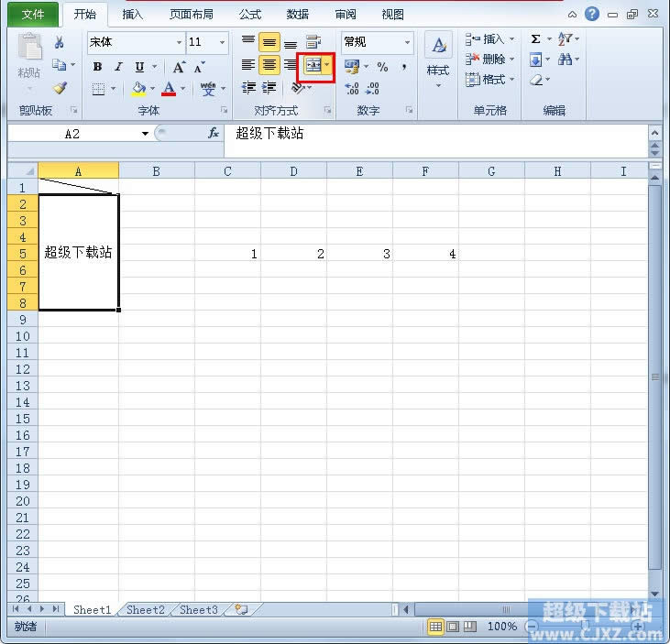The height and width of the screenshot is (644, 670).
Task: Apply the yellow fill color bucket
Action: pos(138,89)
